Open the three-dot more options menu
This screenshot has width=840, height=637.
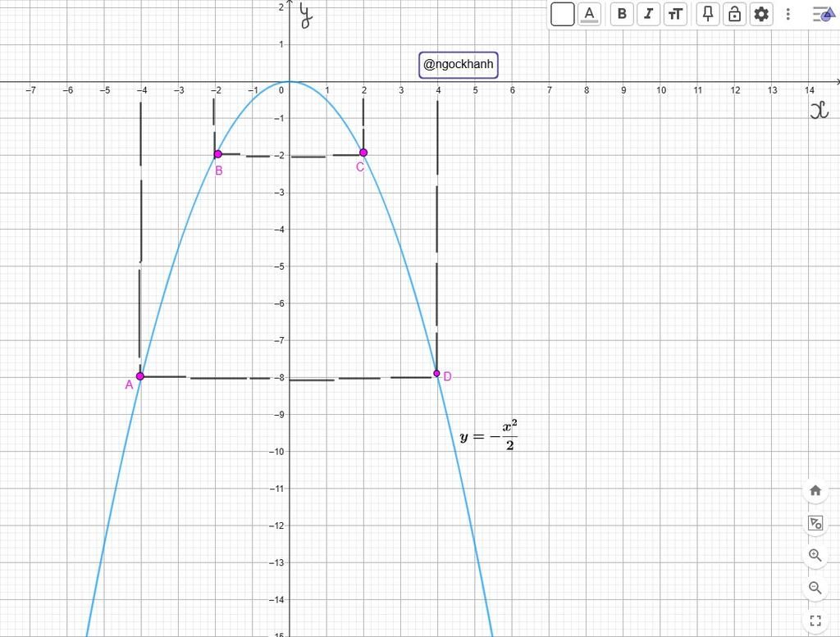coord(788,14)
